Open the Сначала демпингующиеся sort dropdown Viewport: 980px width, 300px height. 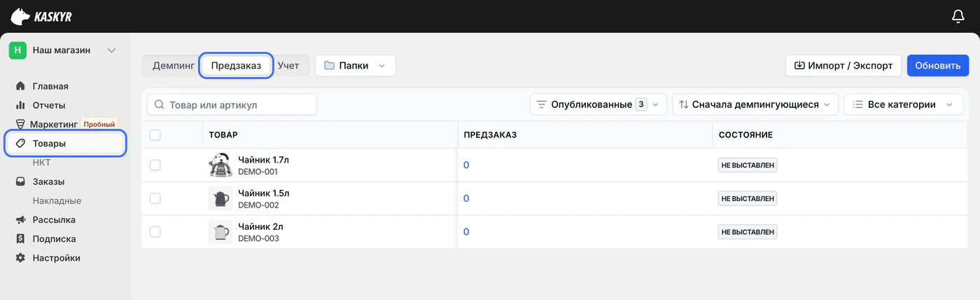pos(755,104)
